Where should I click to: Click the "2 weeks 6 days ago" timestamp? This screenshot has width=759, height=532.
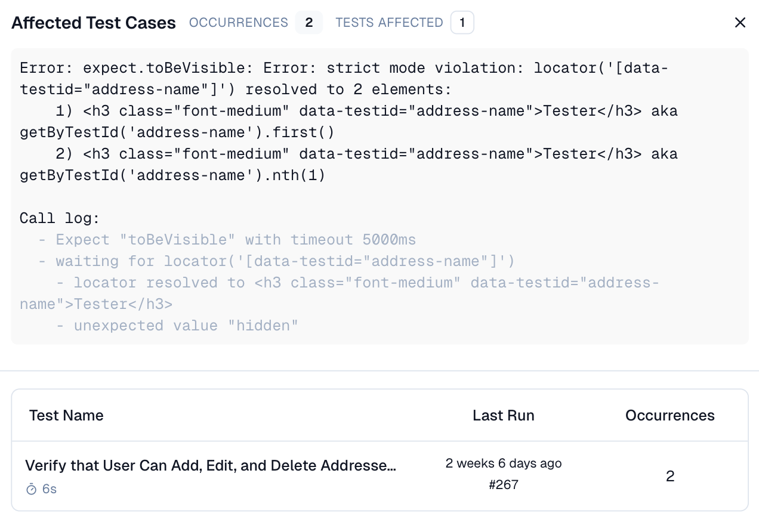tap(503, 463)
